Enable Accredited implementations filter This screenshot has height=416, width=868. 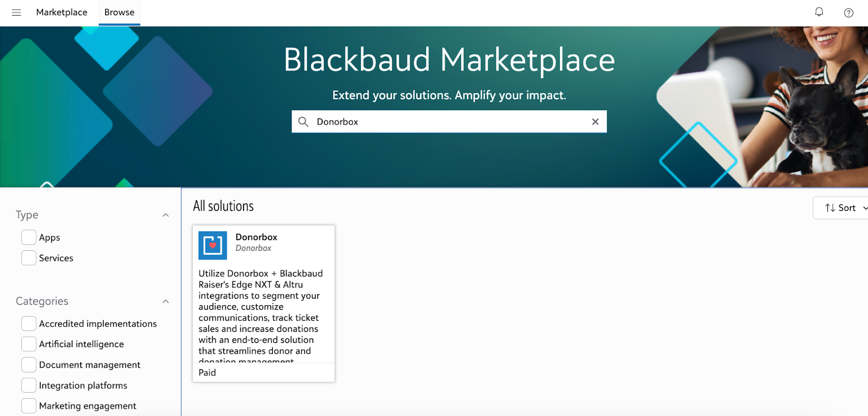(29, 324)
